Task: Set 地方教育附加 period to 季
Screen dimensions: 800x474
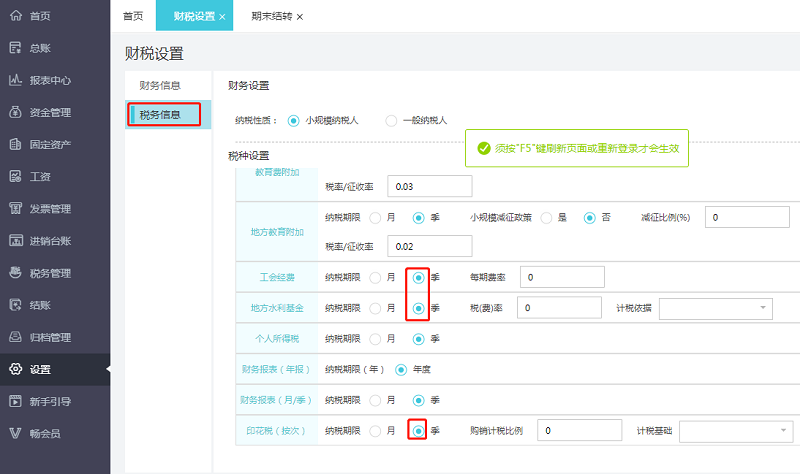Action: tap(418, 218)
